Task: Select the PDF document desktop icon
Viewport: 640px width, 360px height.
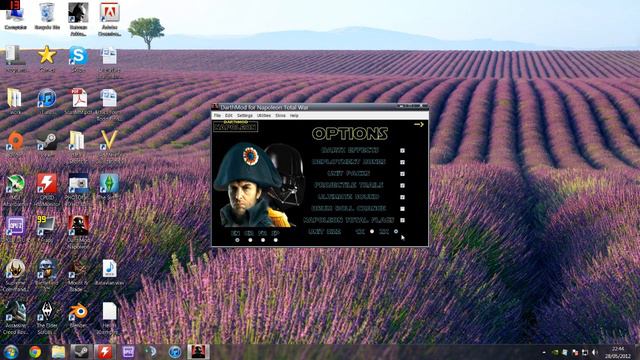Action: pyautogui.click(x=78, y=101)
